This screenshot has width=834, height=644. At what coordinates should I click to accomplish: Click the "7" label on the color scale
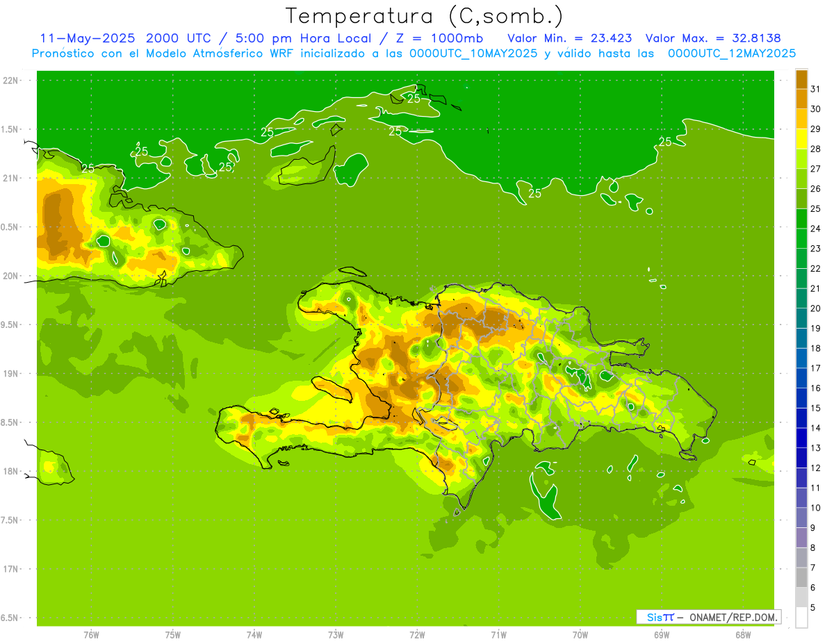[x=813, y=568]
